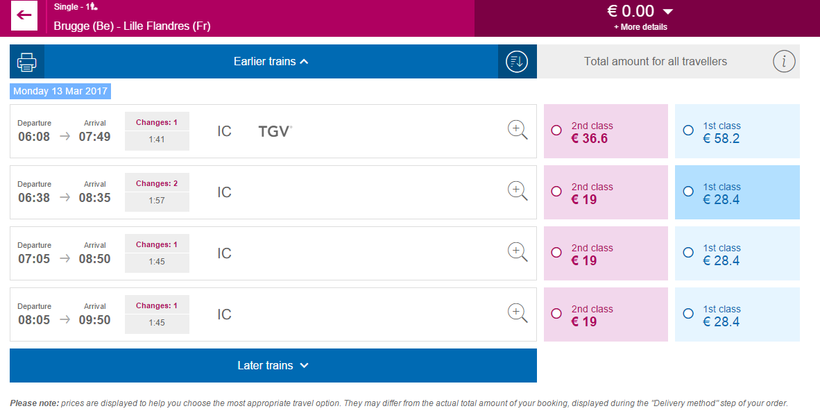Open details magnifier for 06:08 train
The width and height of the screenshot is (820, 420).
(517, 129)
